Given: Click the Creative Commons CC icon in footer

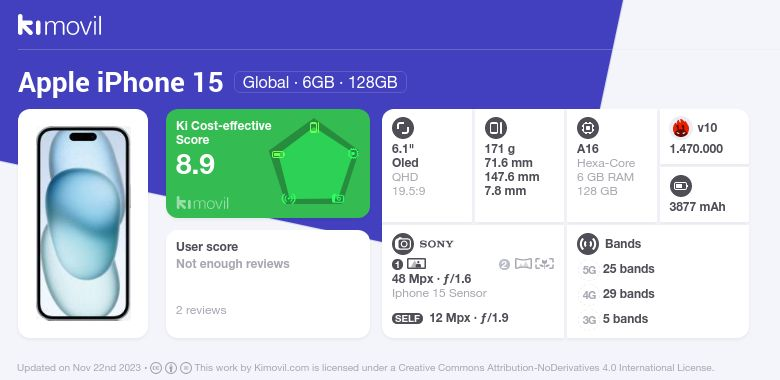Looking at the screenshot, I should 156,368.
